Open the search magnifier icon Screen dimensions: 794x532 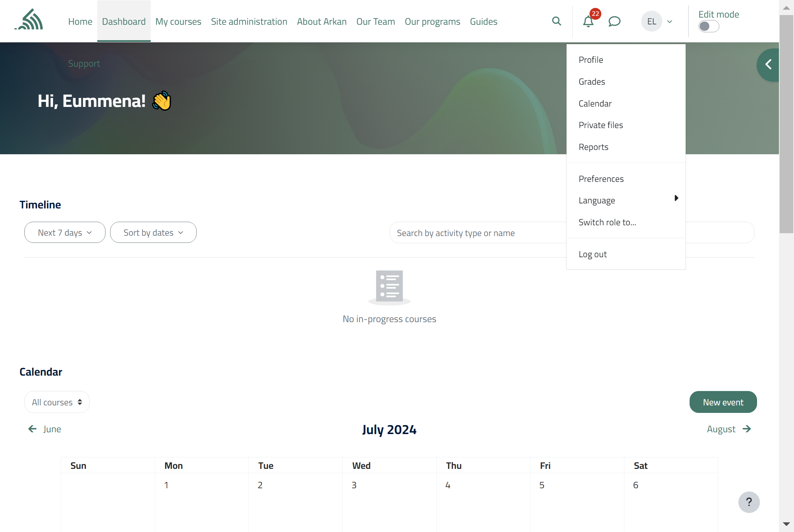coord(556,21)
